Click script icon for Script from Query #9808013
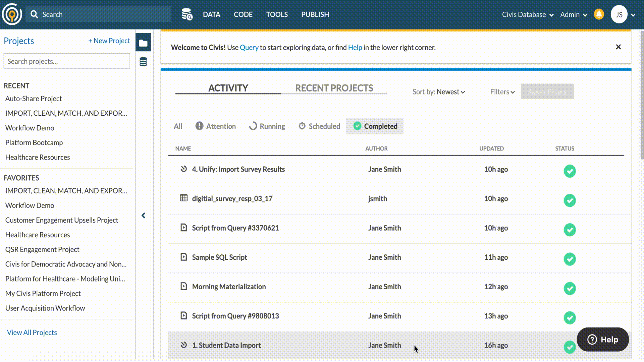644x362 pixels. coord(183,315)
